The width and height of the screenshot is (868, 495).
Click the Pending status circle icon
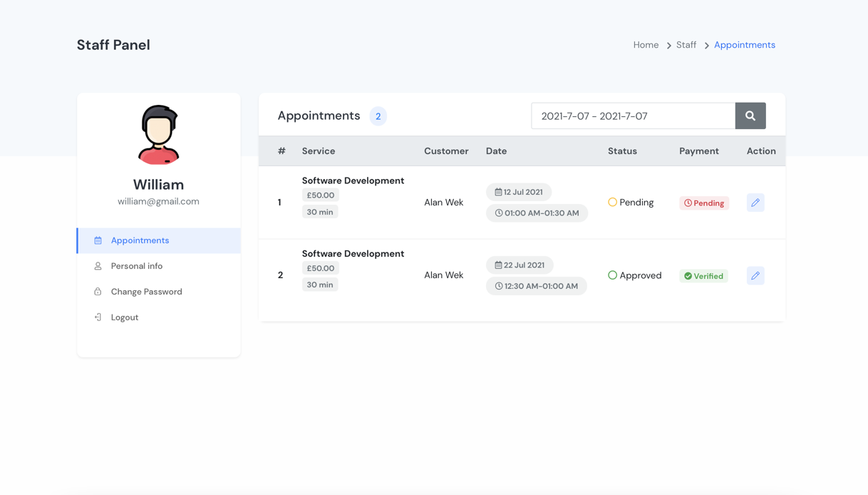[612, 203]
